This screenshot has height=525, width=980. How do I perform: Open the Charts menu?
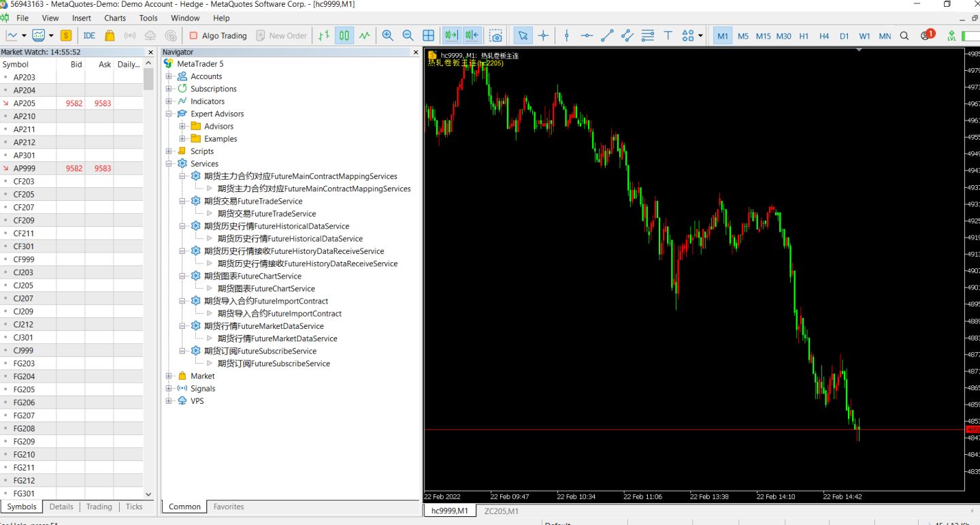tap(115, 18)
